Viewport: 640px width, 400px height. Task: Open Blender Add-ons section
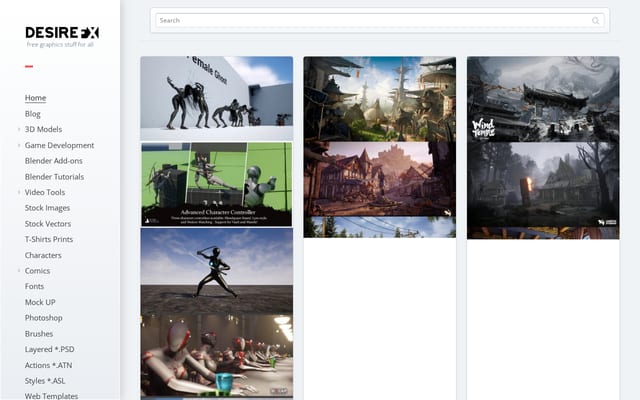[x=53, y=161]
